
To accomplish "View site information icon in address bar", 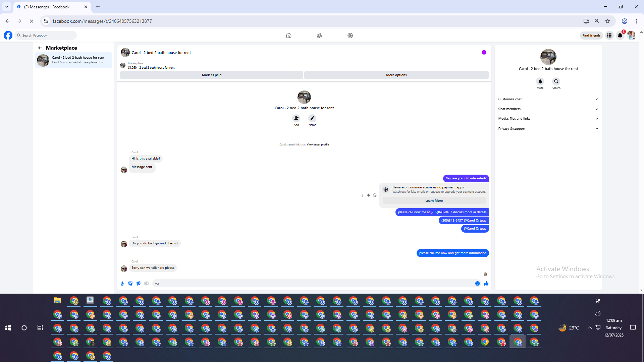I will coord(46,21).
